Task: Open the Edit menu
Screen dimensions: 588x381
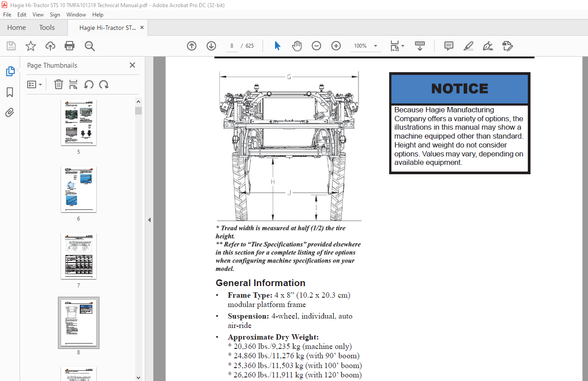Action: (22, 15)
